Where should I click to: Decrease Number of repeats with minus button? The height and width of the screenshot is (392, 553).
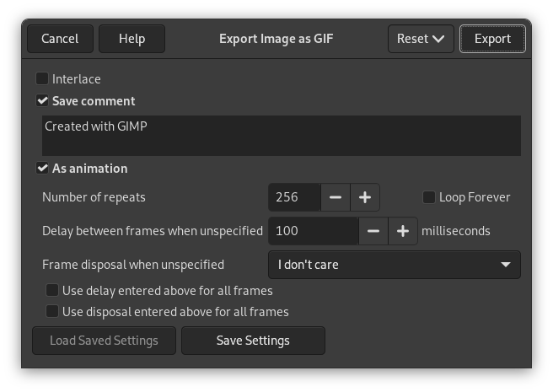click(x=336, y=197)
